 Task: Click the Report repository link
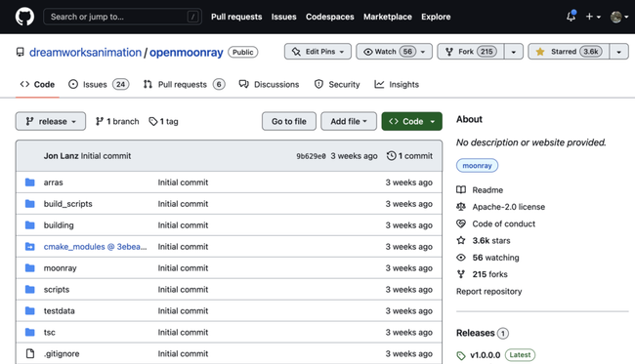(488, 291)
